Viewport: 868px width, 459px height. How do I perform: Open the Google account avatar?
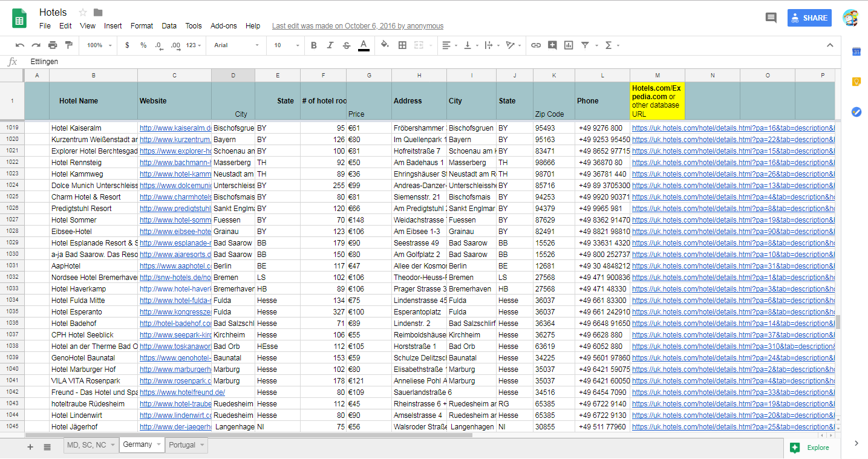pyautogui.click(x=850, y=18)
